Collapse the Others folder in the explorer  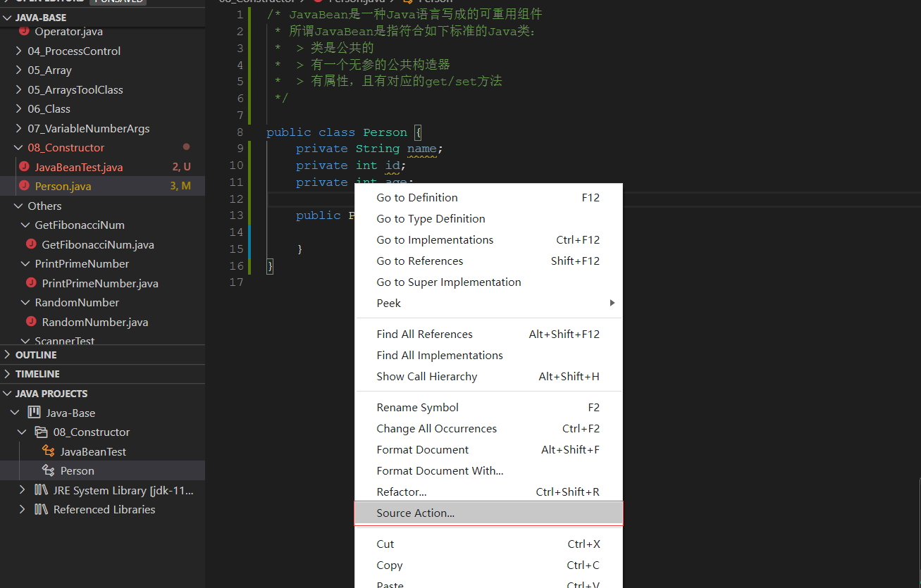(x=18, y=206)
